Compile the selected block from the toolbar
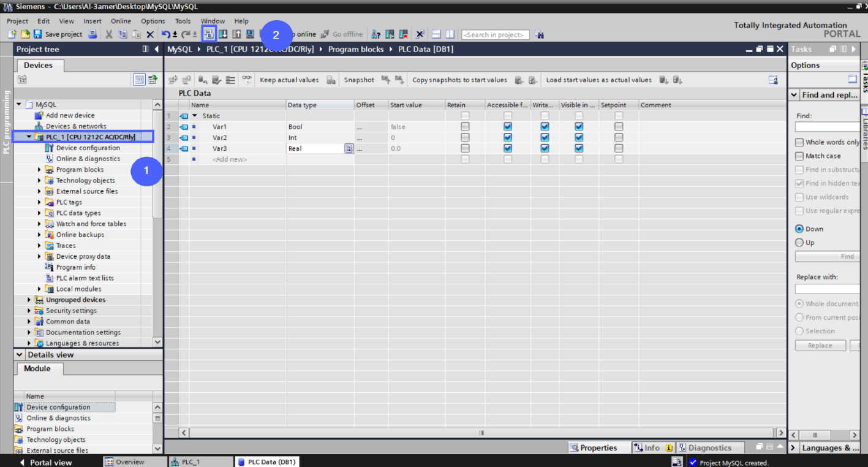 pyautogui.click(x=209, y=34)
